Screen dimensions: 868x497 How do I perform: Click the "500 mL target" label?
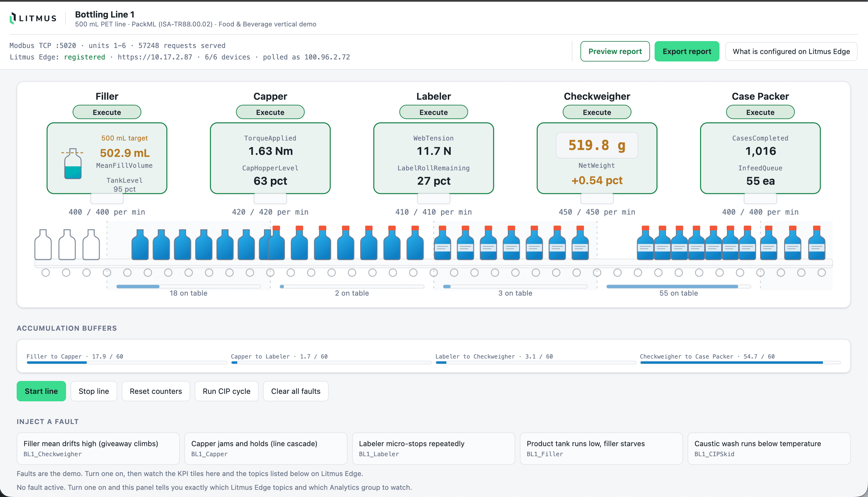coord(125,138)
